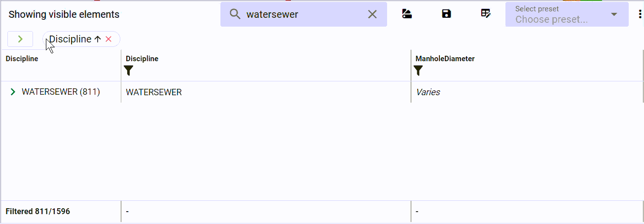Clear the watersewer search text
Image resolution: width=644 pixels, height=224 pixels.
point(372,14)
